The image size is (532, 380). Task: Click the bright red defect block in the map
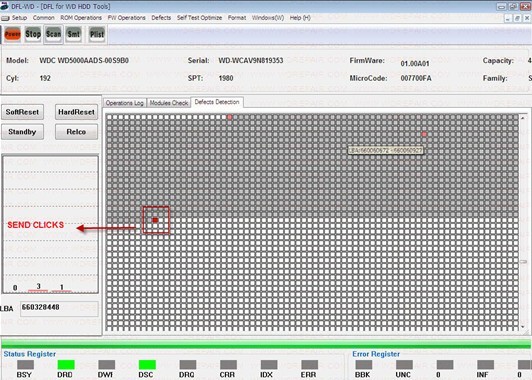click(155, 220)
